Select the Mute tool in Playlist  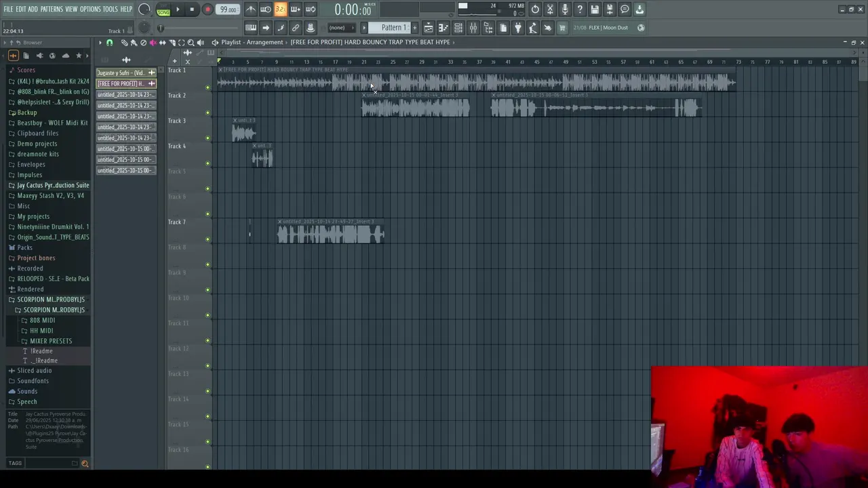pyautogui.click(x=153, y=43)
